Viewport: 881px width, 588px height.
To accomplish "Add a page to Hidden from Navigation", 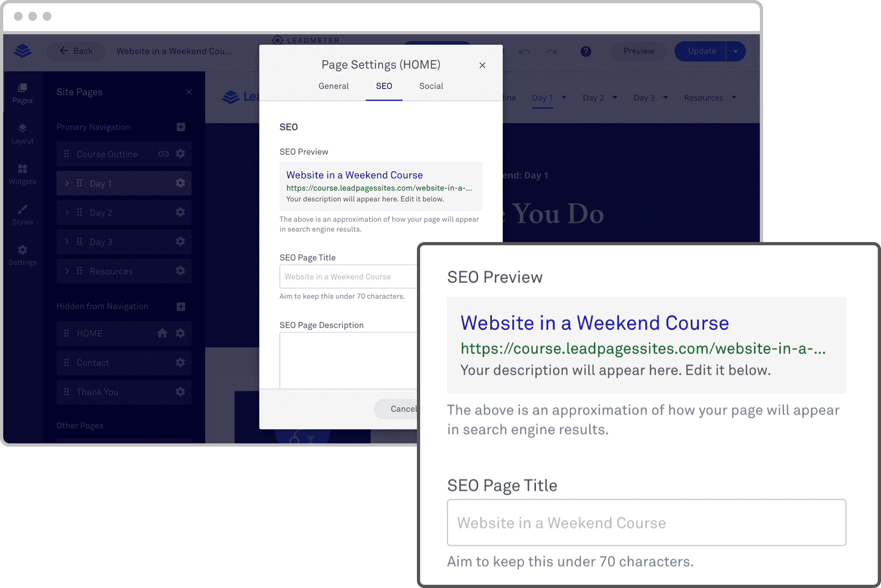I will tap(181, 306).
